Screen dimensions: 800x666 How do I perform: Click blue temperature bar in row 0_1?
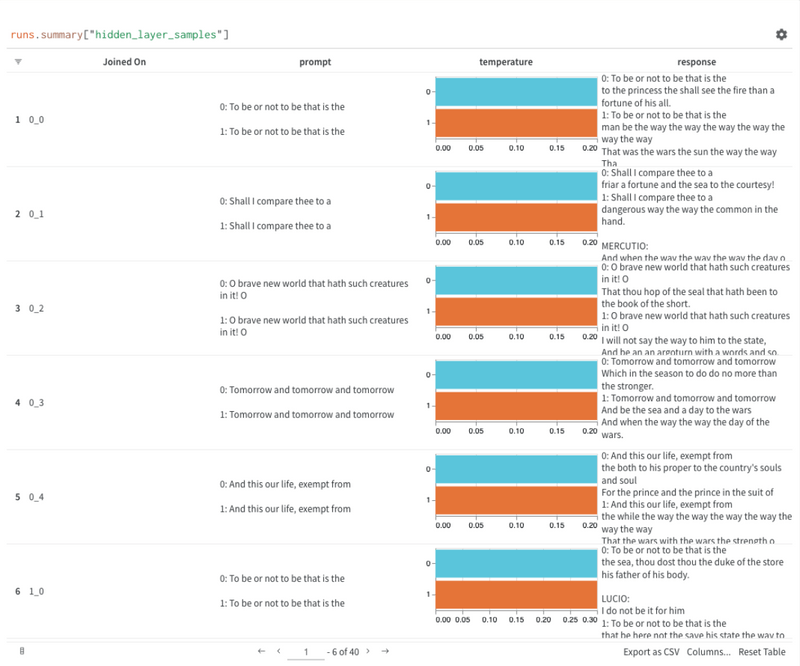coord(516,186)
